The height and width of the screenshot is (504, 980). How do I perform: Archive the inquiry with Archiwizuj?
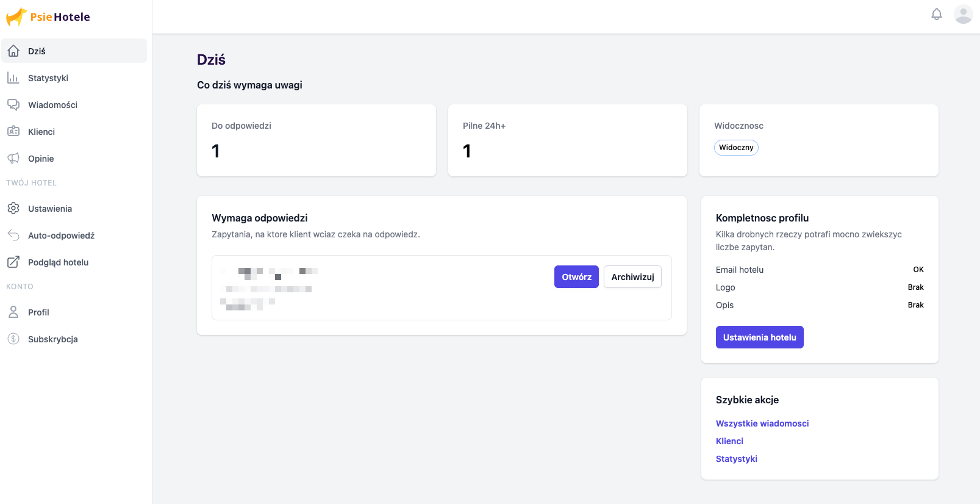pyautogui.click(x=632, y=277)
